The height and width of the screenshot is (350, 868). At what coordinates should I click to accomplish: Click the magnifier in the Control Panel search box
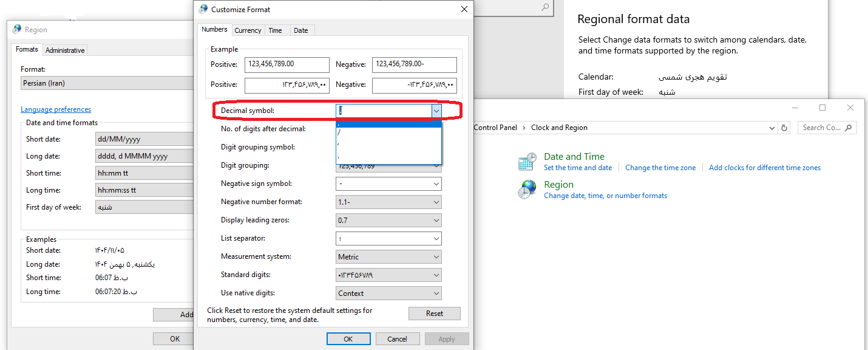[x=849, y=128]
